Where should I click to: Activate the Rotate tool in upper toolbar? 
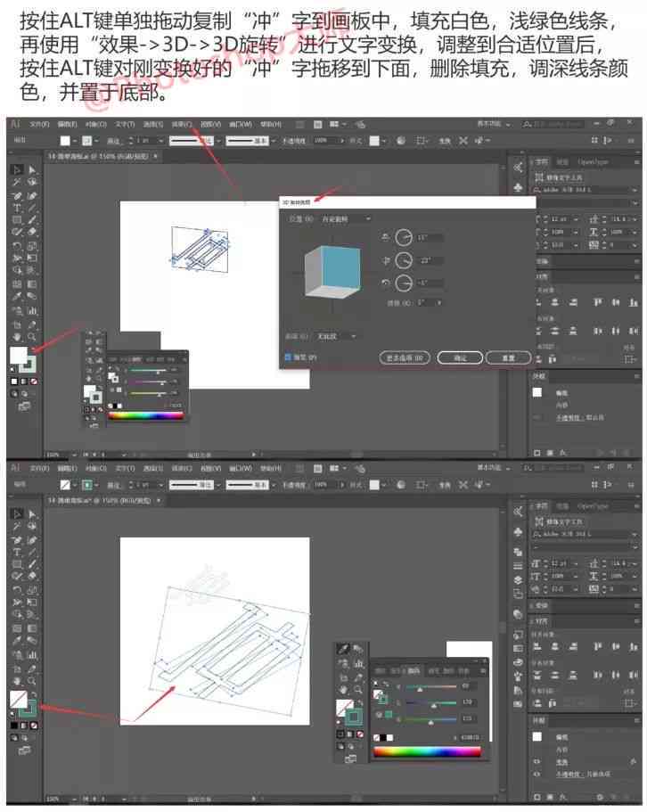click(x=17, y=245)
